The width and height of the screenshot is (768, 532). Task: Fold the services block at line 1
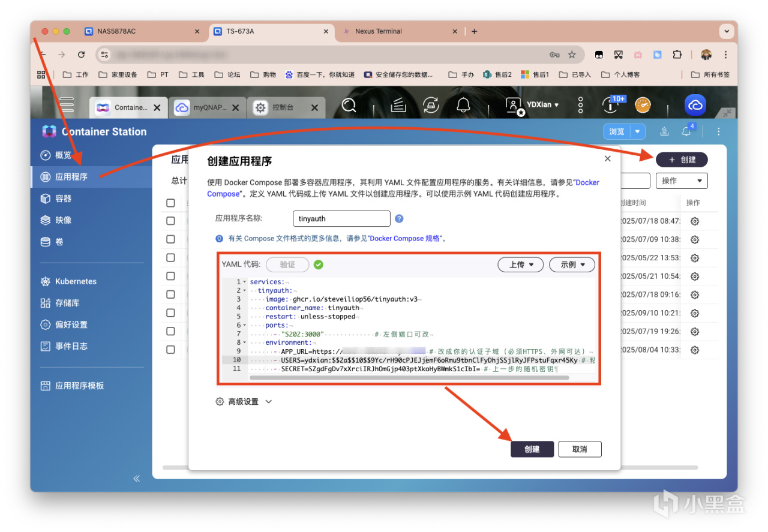coord(244,282)
